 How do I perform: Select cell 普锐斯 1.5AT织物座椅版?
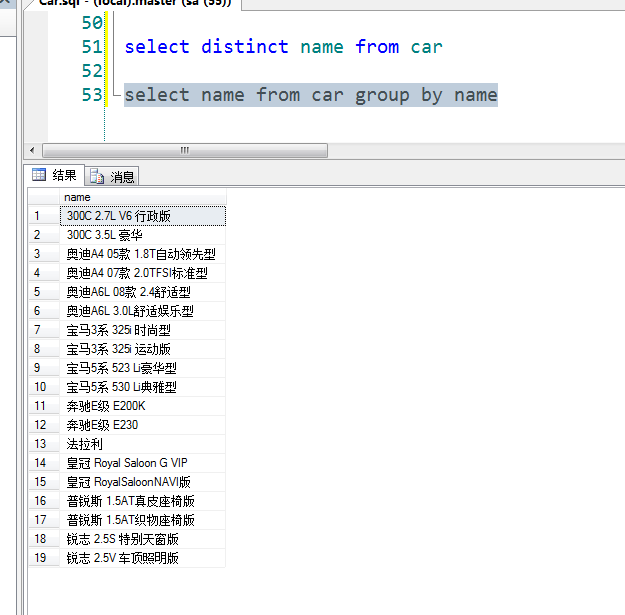[143, 520]
